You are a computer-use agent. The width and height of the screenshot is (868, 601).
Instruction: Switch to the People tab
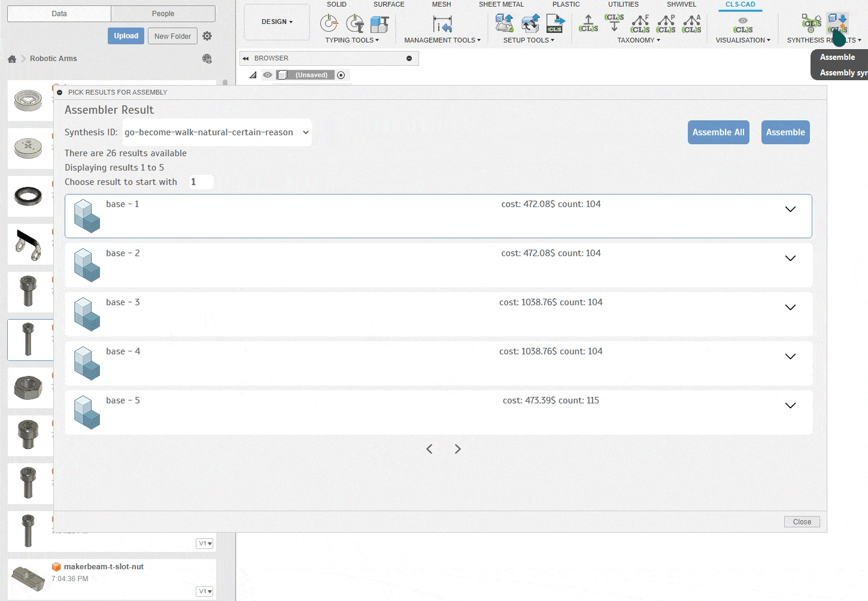click(163, 14)
